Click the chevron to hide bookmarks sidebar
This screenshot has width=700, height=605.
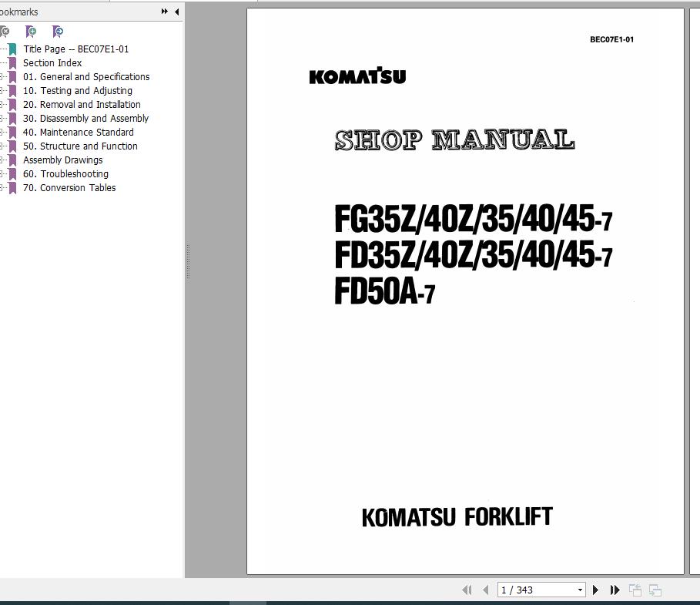176,12
